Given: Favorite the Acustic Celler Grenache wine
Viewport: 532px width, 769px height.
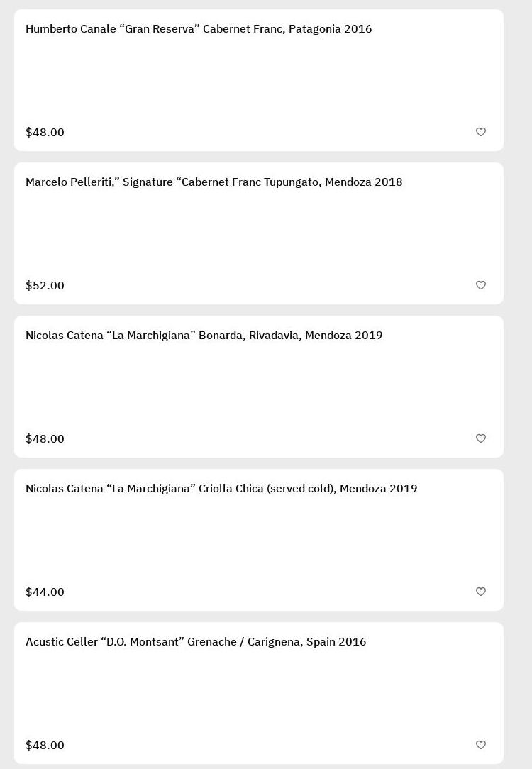Looking at the screenshot, I should point(481,745).
